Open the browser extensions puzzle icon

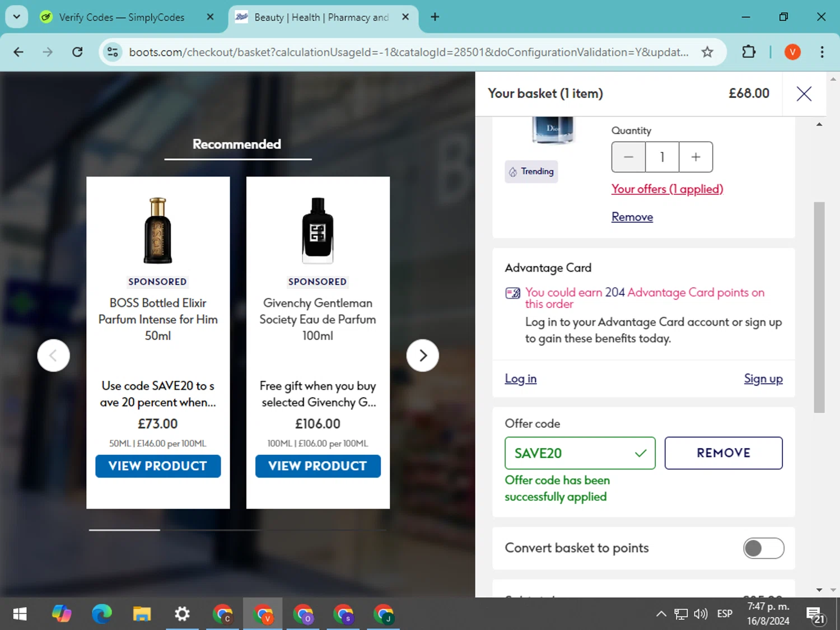(749, 52)
